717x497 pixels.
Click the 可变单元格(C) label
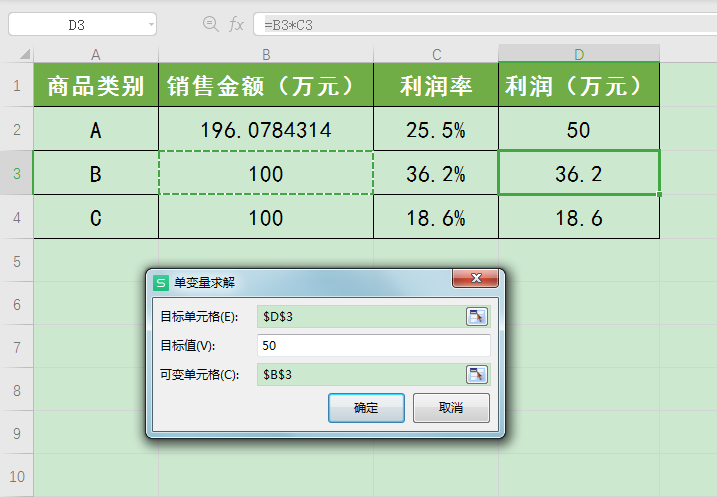(199, 375)
